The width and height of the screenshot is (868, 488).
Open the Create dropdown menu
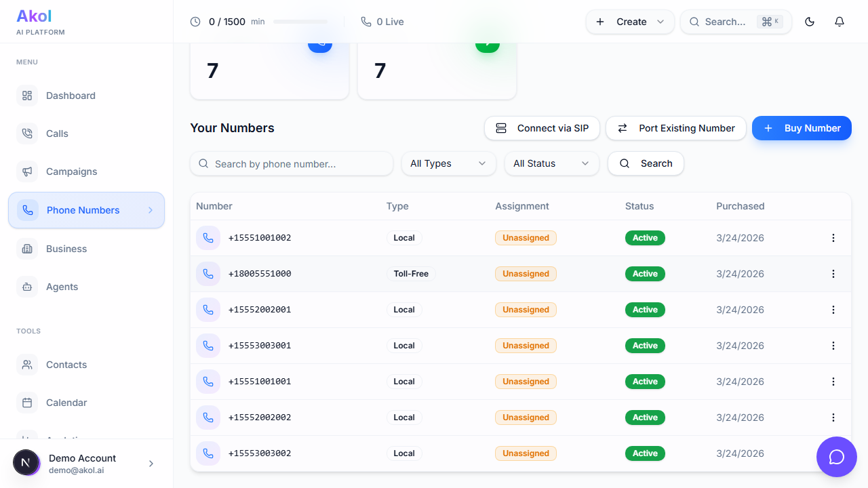pos(630,22)
